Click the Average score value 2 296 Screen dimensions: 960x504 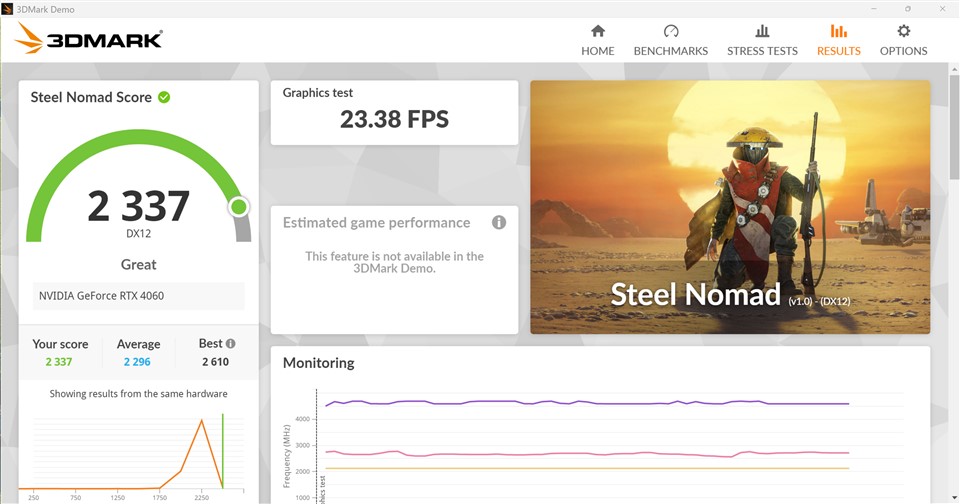[138, 362]
